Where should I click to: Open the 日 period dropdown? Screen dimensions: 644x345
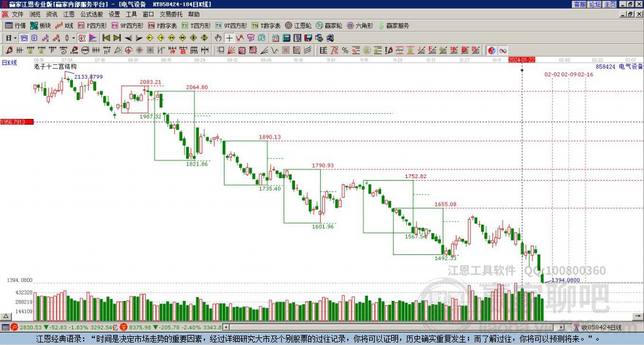pos(11,38)
